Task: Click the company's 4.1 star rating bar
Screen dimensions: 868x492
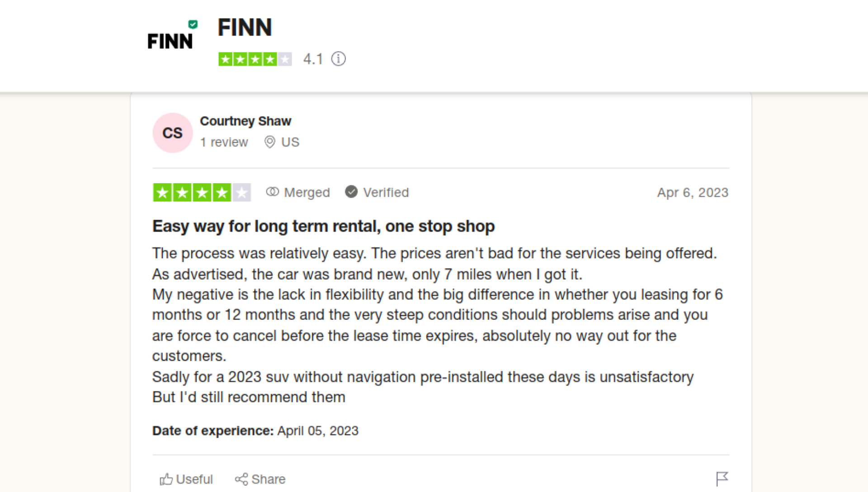Action: click(255, 59)
